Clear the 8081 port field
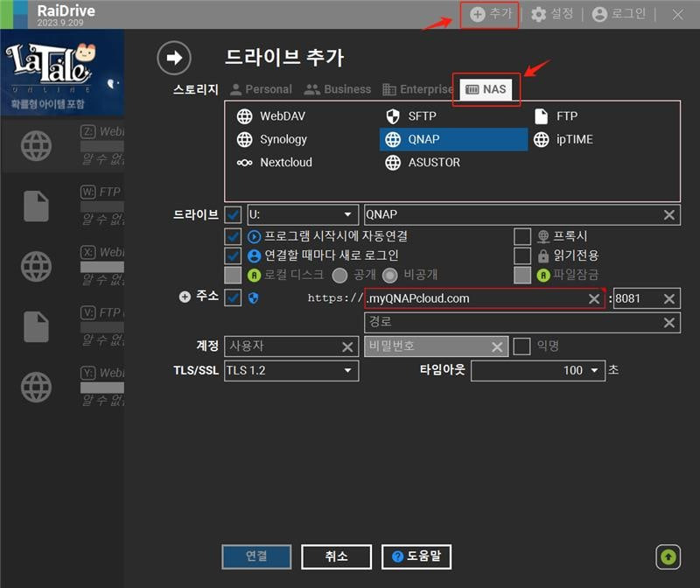Screen dimensions: 700x588 (668, 298)
